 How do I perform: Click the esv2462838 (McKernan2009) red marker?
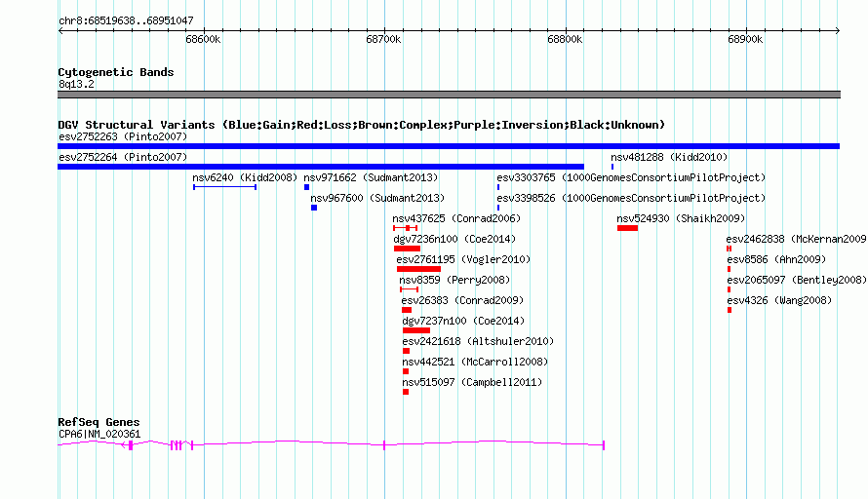pyautogui.click(x=730, y=249)
